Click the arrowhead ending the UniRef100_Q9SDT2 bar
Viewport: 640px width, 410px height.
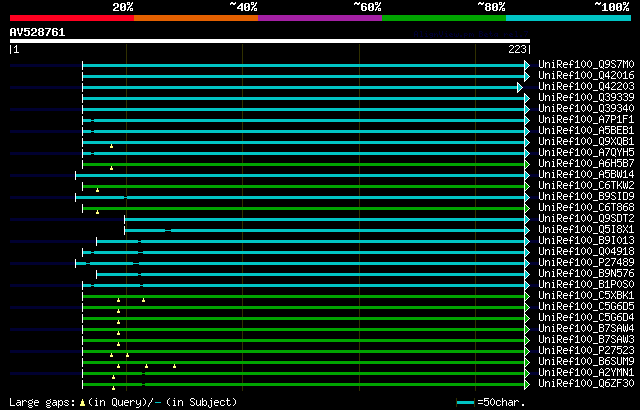click(527, 219)
